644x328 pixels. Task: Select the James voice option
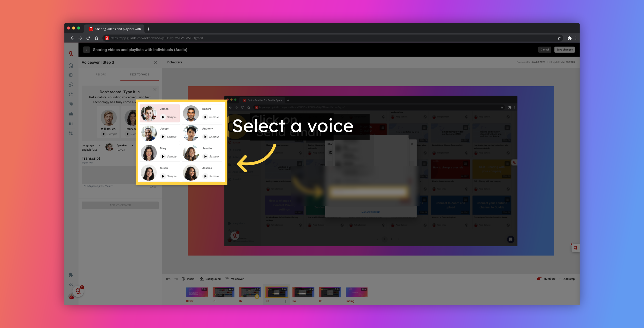160,113
